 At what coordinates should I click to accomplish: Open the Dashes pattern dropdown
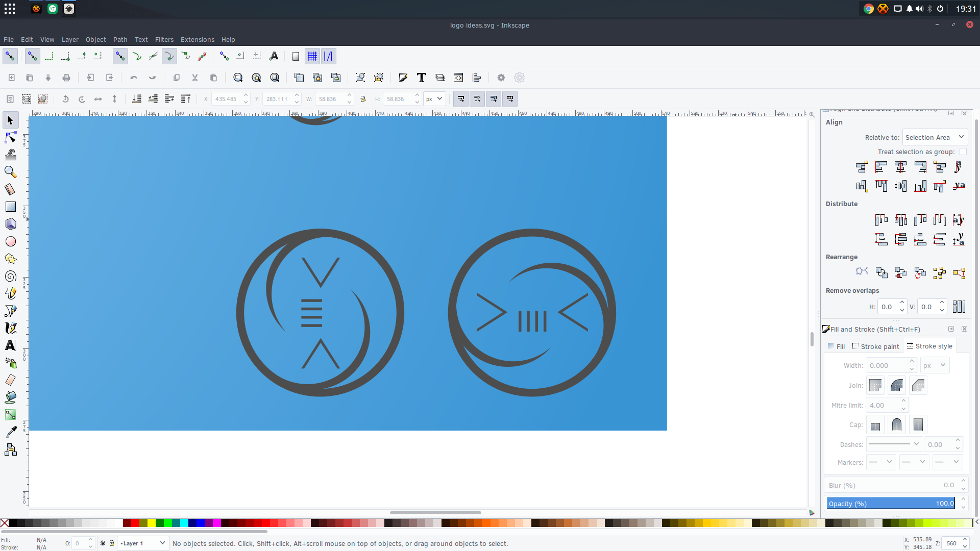click(x=894, y=444)
